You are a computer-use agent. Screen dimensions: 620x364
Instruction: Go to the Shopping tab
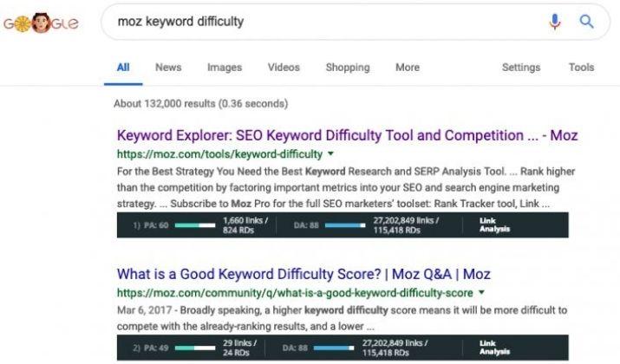coord(348,68)
